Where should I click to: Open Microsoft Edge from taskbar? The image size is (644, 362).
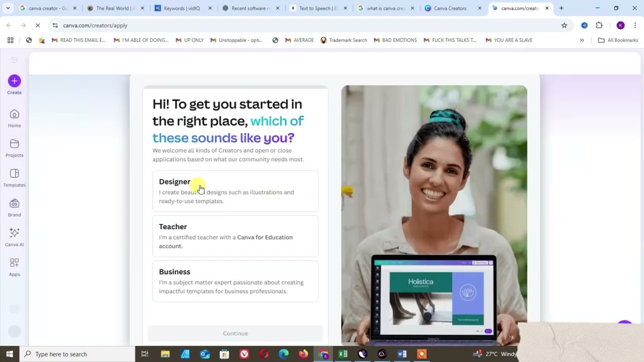click(x=284, y=354)
